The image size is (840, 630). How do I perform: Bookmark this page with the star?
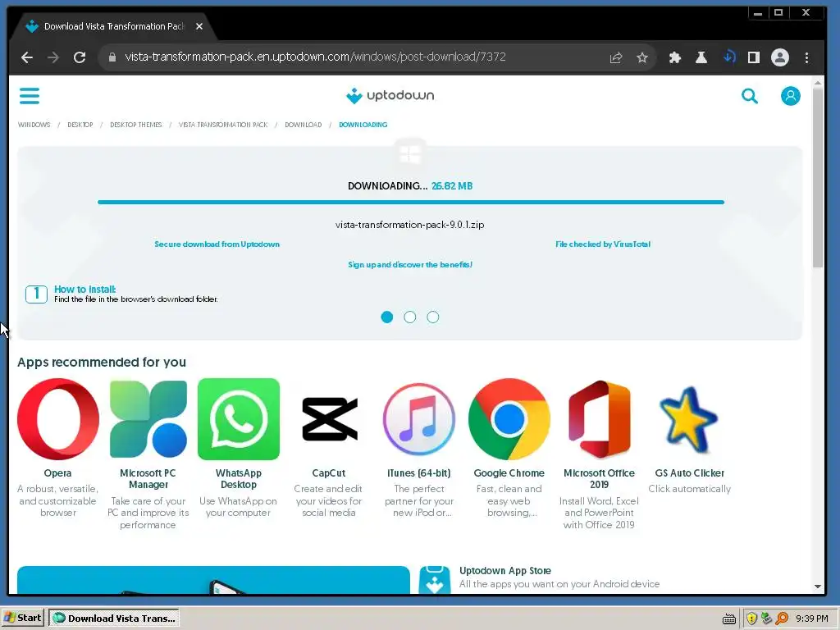(642, 57)
